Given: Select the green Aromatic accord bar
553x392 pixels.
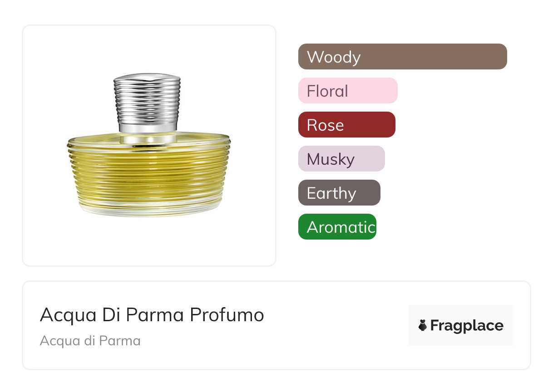Looking at the screenshot, I should tap(337, 227).
